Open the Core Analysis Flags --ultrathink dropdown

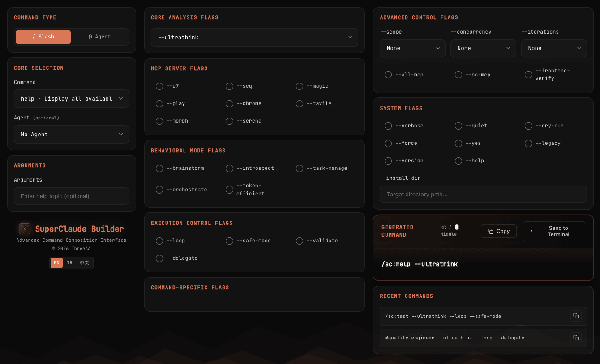pyautogui.click(x=254, y=37)
